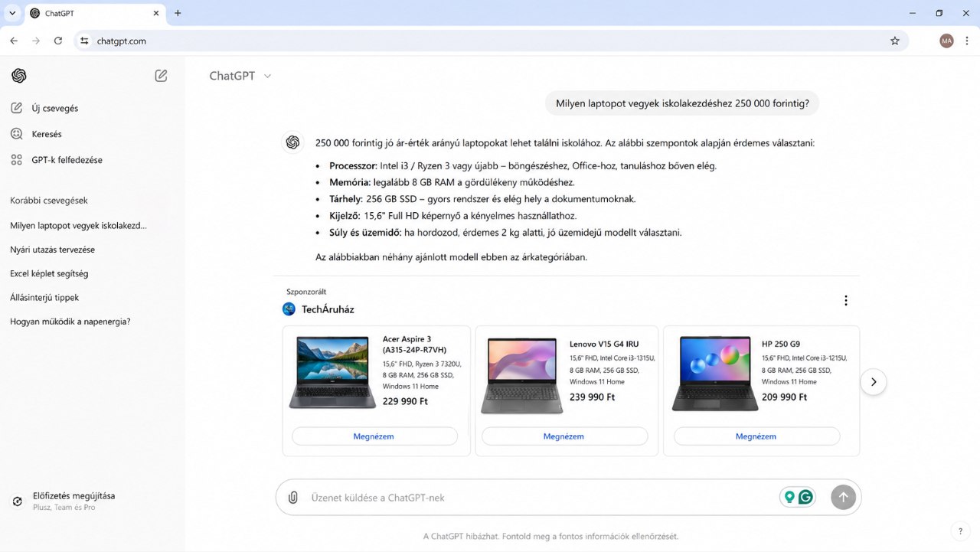This screenshot has width=980, height=552.
Task: Click the Kijelző bullet line
Action: pyautogui.click(x=453, y=216)
